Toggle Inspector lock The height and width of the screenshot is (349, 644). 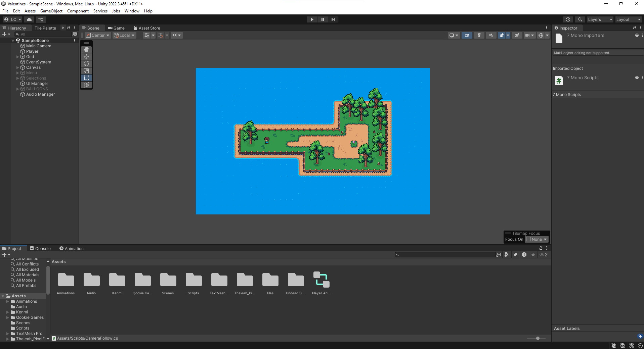(x=635, y=28)
